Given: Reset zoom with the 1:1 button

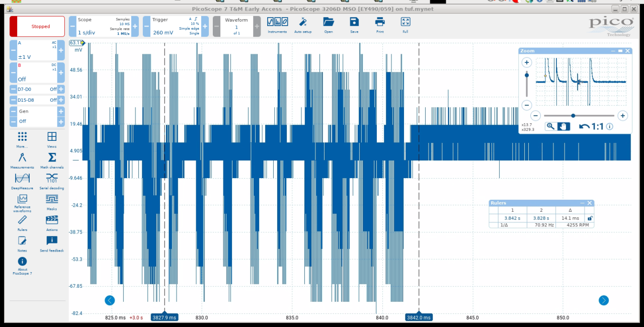Looking at the screenshot, I should coord(592,126).
